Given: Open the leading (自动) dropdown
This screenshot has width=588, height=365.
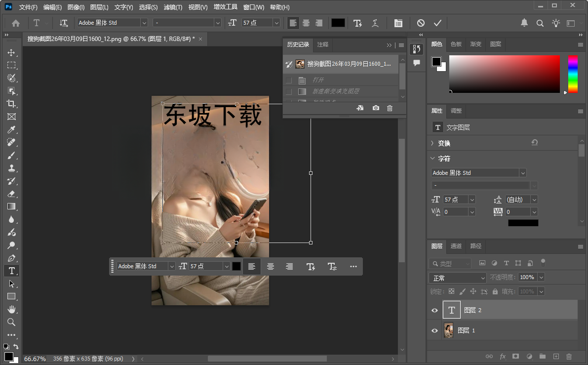Looking at the screenshot, I should (534, 200).
